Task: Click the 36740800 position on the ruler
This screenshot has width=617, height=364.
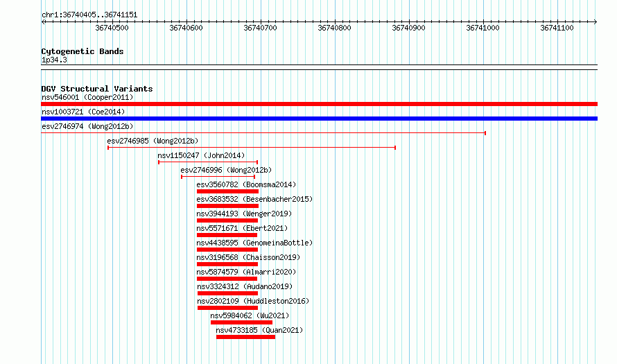Action: click(x=334, y=28)
